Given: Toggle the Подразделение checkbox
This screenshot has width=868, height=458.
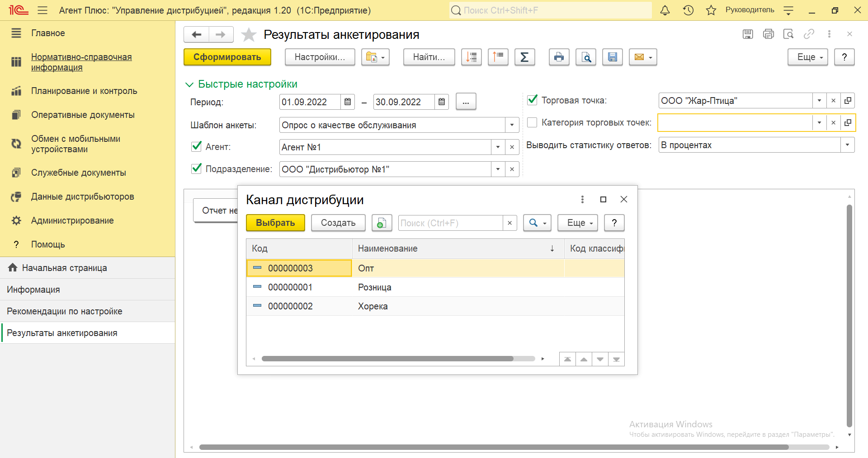Looking at the screenshot, I should [x=196, y=168].
